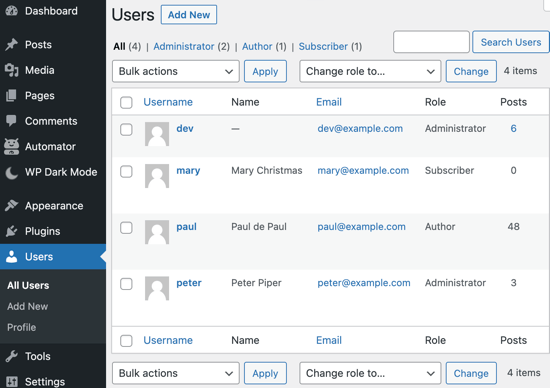Click the Media icon in sidebar
The image size is (550, 388).
pos(12,70)
